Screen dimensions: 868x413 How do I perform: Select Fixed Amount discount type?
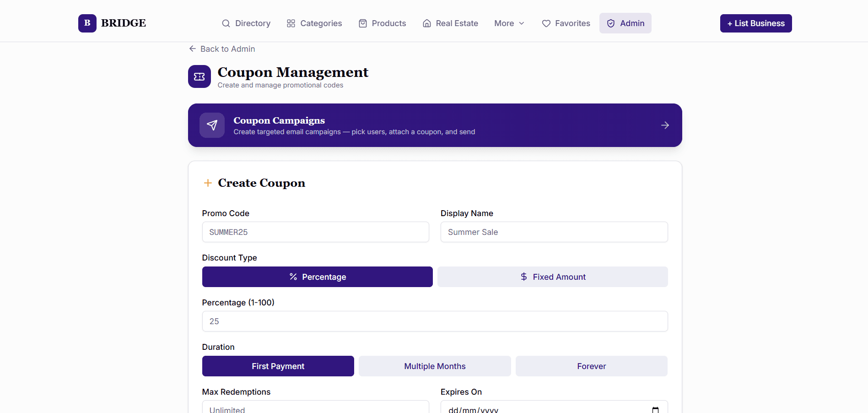pos(553,277)
